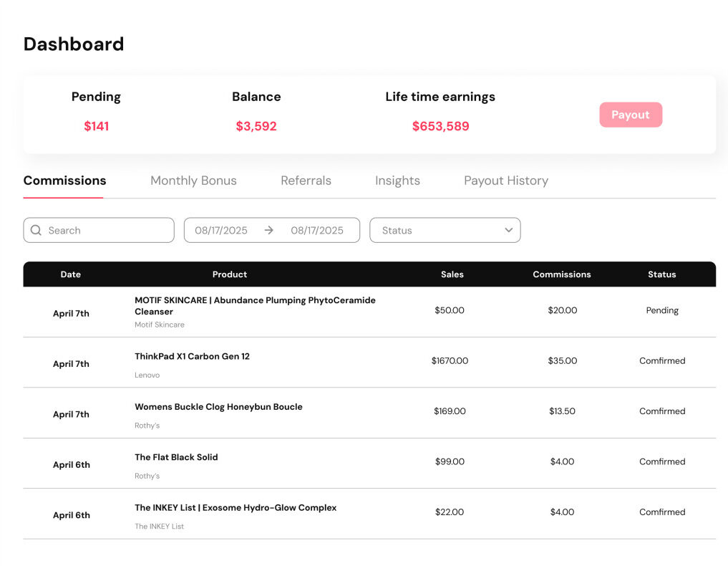Screen dimensions: 728x566
Task: Sort by the Commissions column header
Action: point(562,274)
